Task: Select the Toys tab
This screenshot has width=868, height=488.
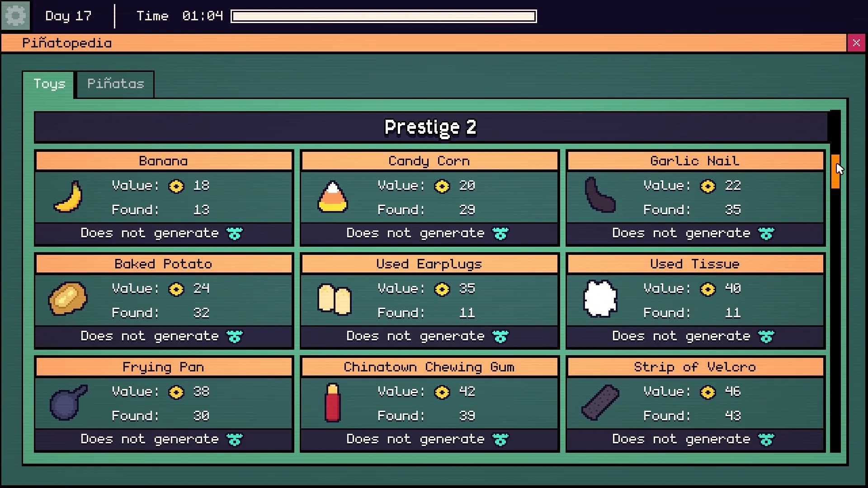Action: [49, 84]
